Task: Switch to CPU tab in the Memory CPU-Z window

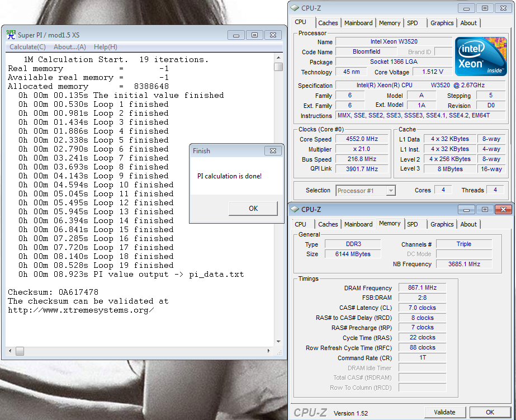Action: [300, 224]
